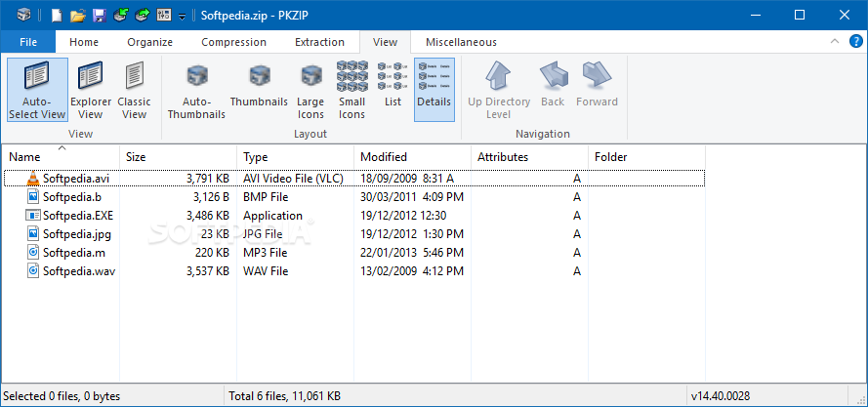Click the 3,486 KB size cell

pos(208,216)
